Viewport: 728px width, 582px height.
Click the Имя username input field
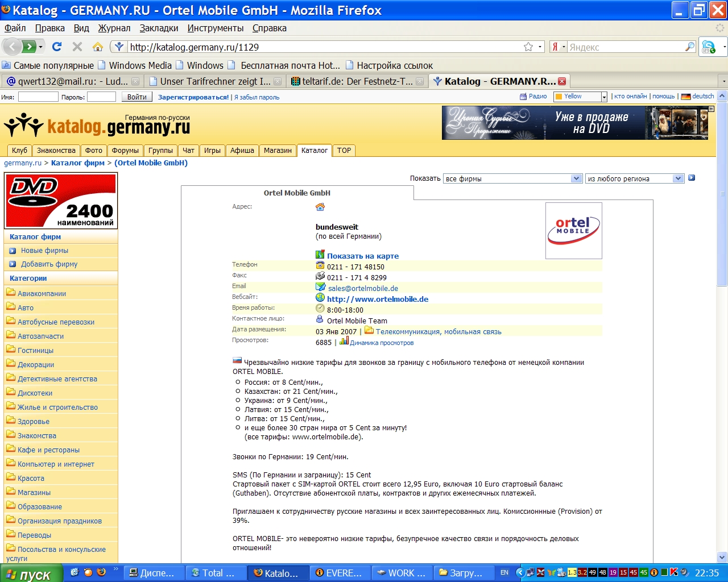[38, 97]
